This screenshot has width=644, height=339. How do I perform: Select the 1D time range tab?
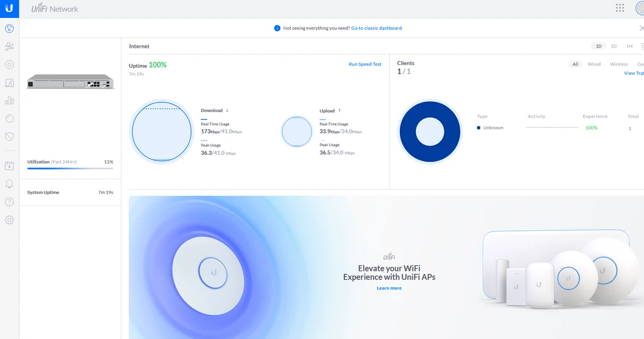(598, 46)
